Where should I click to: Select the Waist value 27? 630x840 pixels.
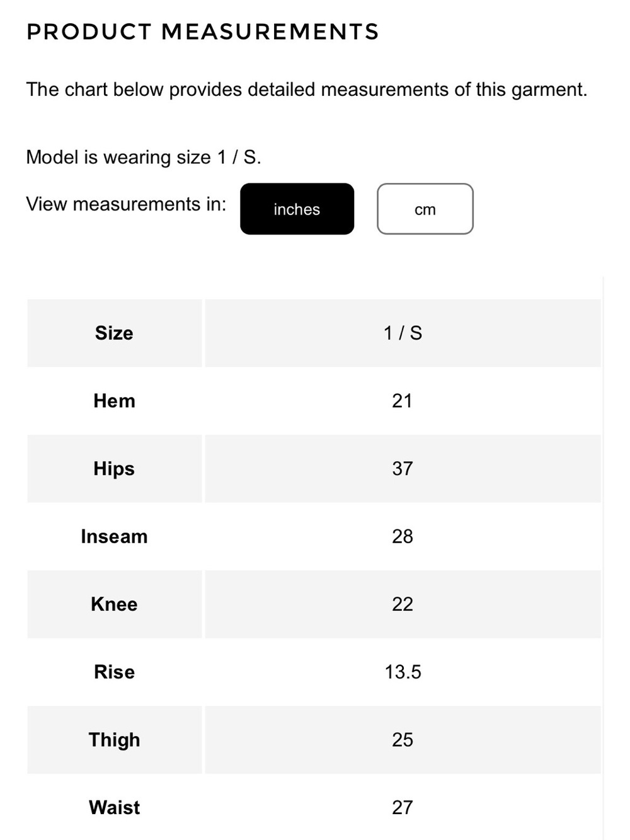point(403,807)
